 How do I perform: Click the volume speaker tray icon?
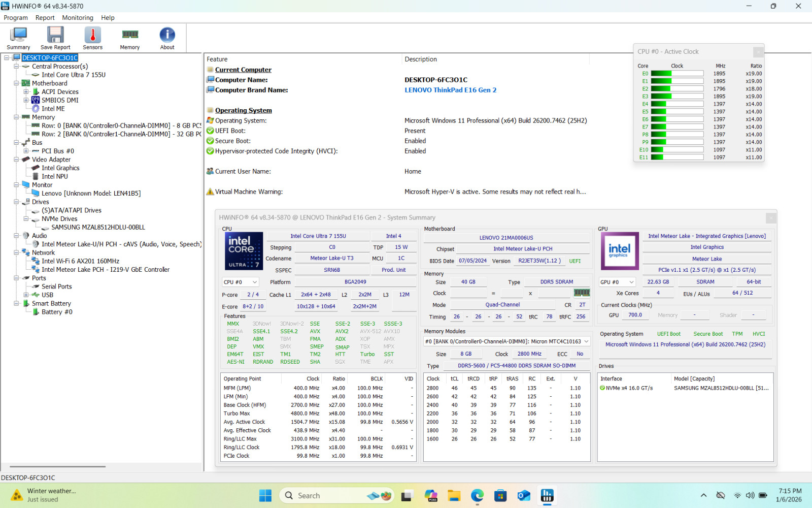pos(750,495)
